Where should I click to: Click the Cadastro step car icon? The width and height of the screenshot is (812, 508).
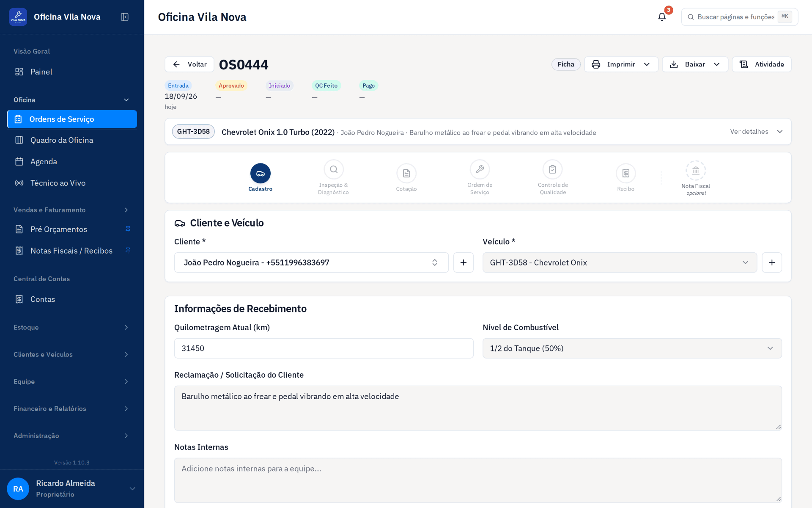pyautogui.click(x=261, y=173)
